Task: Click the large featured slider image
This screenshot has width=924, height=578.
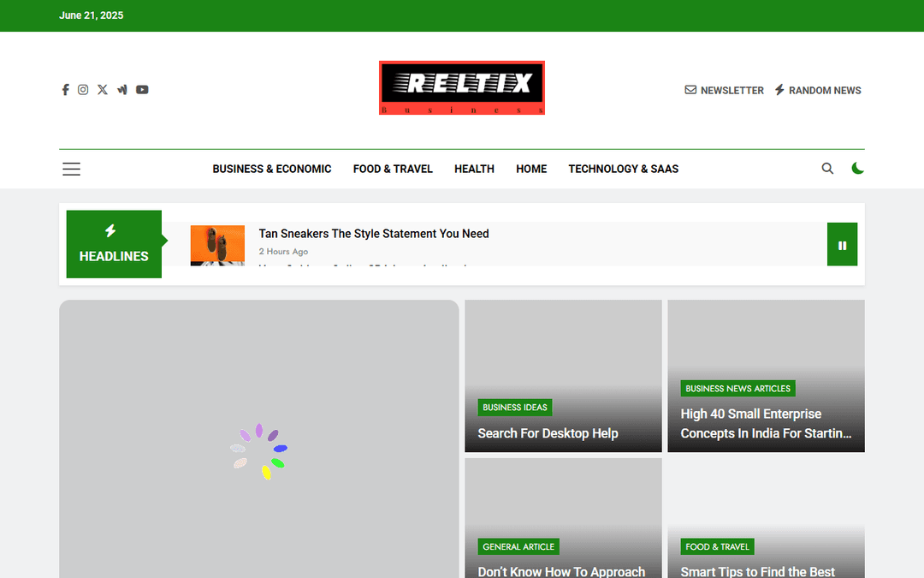Action: [x=258, y=438]
